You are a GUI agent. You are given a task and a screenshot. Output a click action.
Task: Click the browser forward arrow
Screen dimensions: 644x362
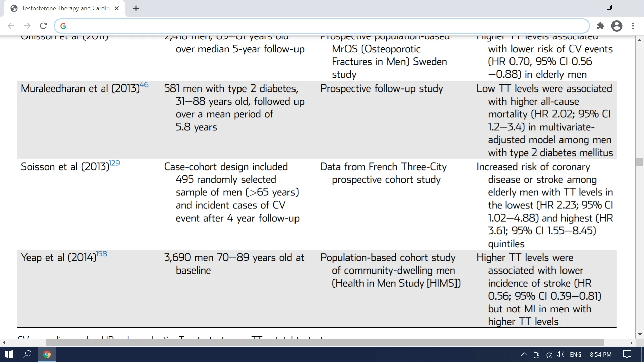(x=27, y=26)
